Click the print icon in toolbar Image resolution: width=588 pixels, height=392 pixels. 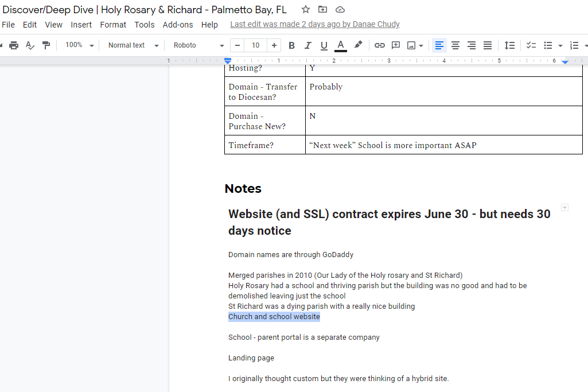click(14, 45)
